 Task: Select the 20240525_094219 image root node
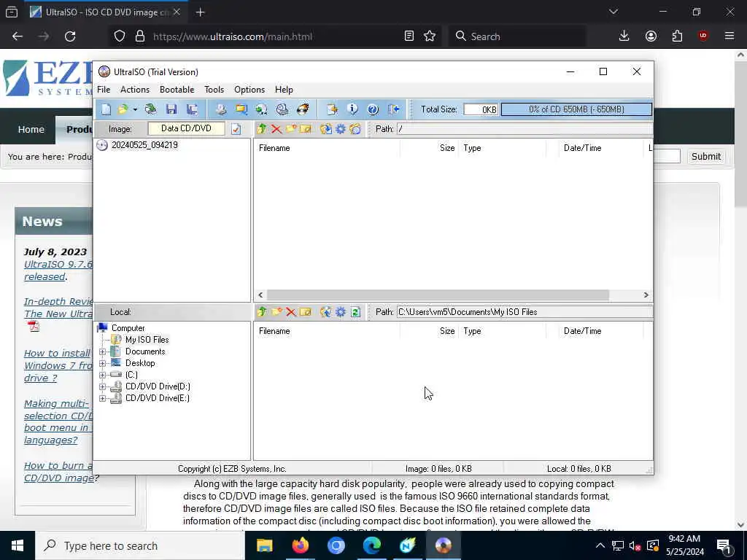144,145
